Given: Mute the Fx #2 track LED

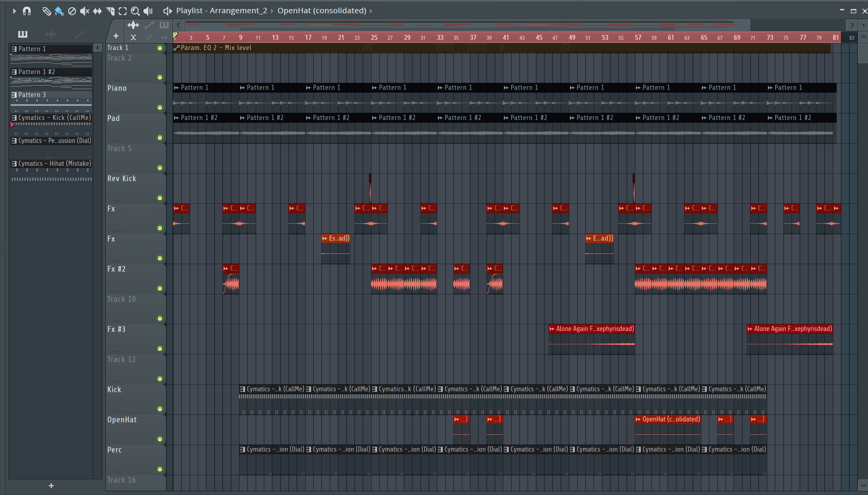Looking at the screenshot, I should (160, 288).
